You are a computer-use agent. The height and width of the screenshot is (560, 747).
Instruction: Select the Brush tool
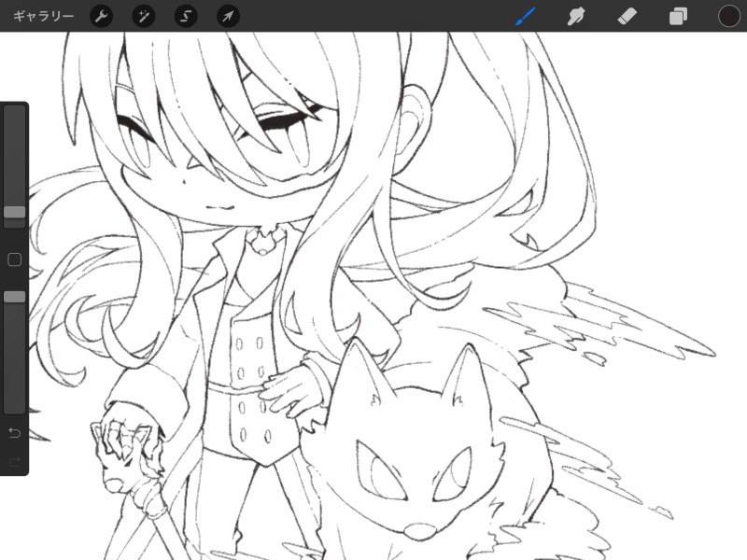[x=526, y=17]
